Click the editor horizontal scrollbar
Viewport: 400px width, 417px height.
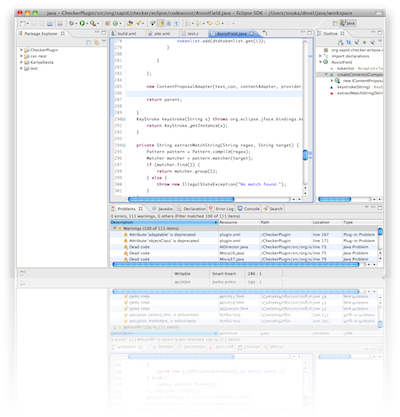(x=181, y=199)
